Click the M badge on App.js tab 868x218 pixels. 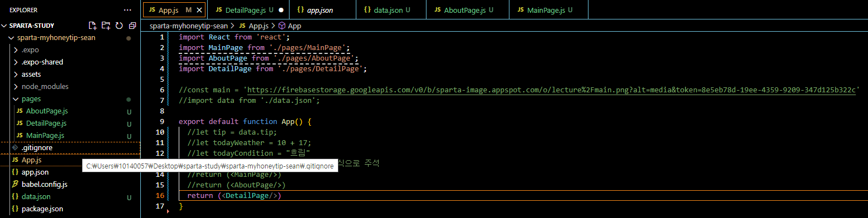(x=189, y=10)
